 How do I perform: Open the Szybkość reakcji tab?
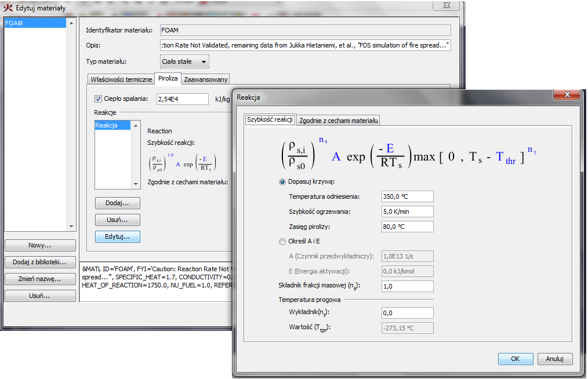click(270, 119)
